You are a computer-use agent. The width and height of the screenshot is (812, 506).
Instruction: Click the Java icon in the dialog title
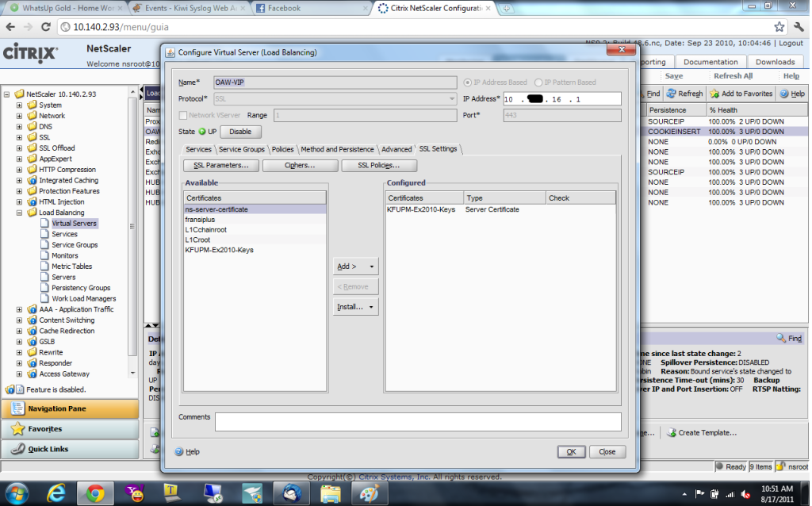coord(170,52)
